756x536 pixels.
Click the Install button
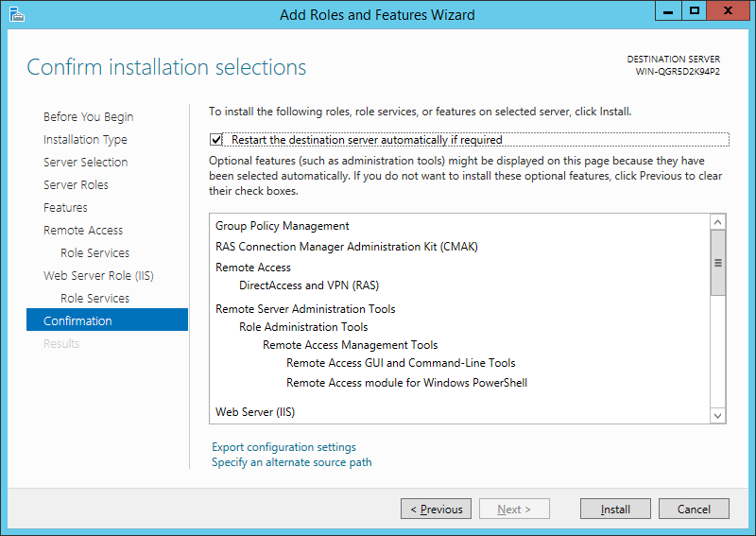click(x=615, y=509)
